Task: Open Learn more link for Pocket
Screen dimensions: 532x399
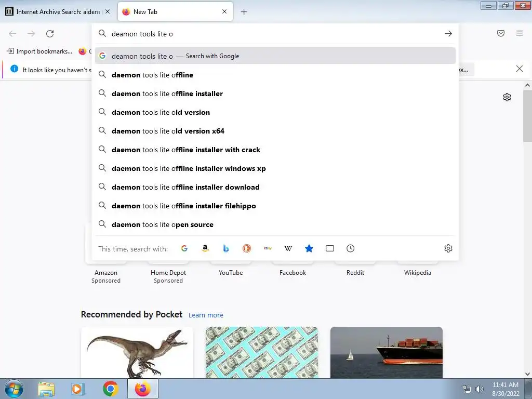Action: (x=206, y=315)
